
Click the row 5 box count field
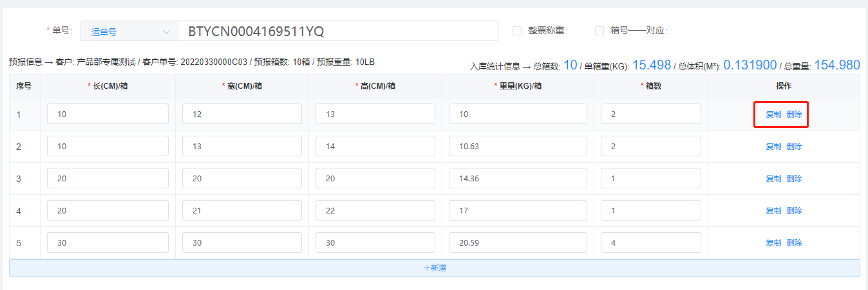point(650,243)
